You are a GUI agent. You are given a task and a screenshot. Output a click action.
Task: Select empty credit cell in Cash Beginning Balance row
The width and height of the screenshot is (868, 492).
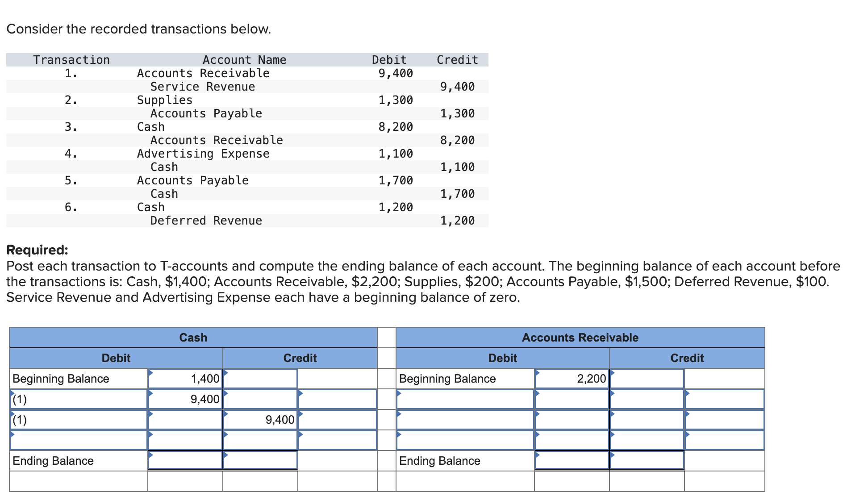pos(260,379)
